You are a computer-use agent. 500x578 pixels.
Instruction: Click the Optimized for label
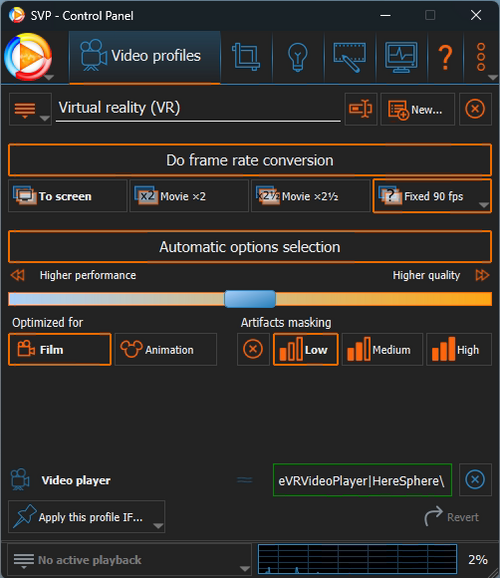tap(48, 323)
